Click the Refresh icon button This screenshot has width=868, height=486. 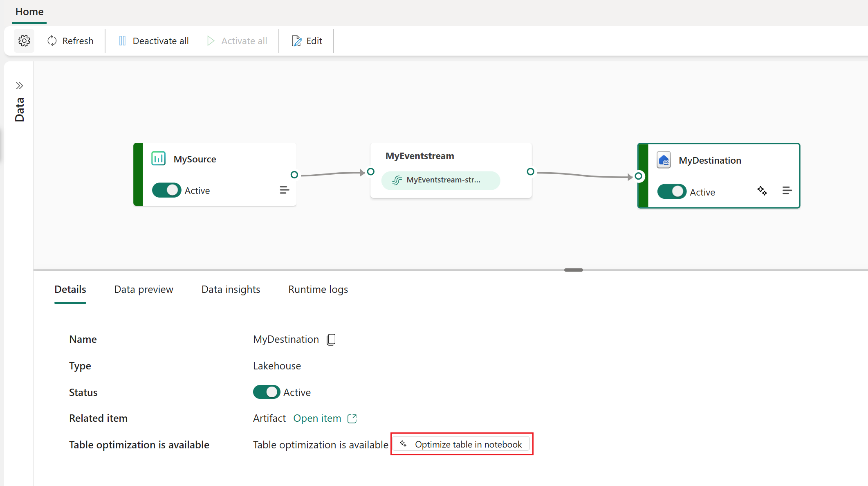tap(52, 41)
